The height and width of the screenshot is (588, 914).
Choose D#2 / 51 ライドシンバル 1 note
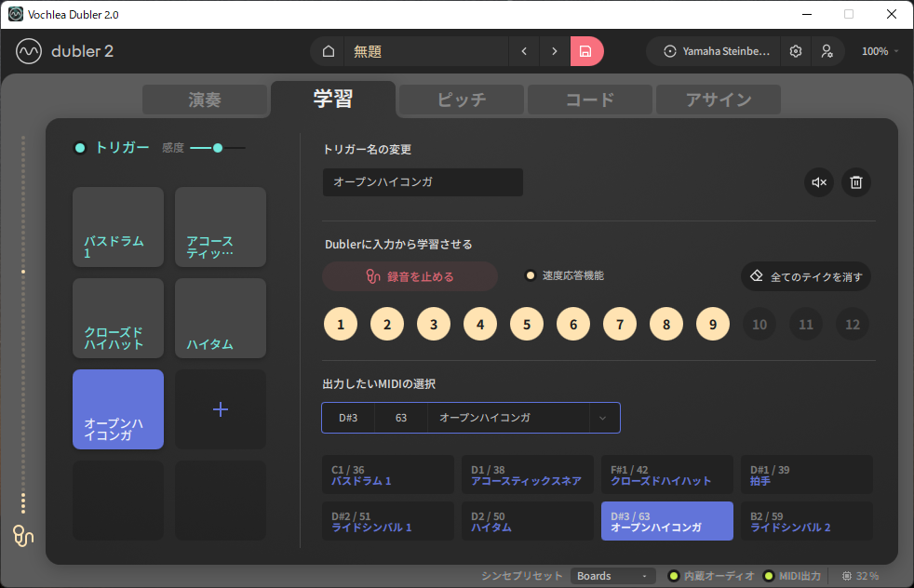[388, 521]
